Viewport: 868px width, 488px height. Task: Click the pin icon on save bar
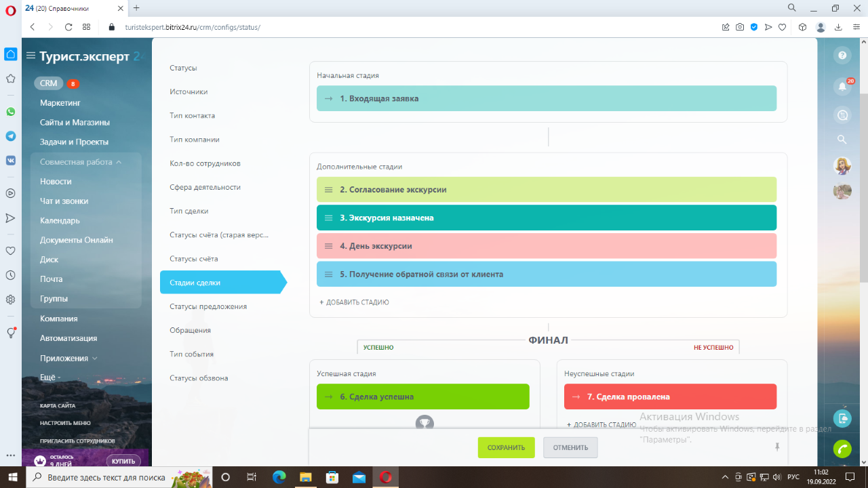(777, 447)
